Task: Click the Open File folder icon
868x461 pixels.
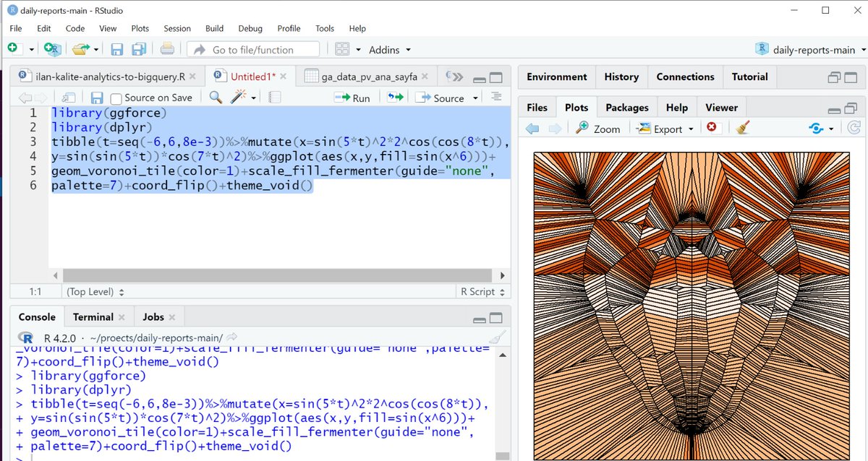Action: point(80,49)
